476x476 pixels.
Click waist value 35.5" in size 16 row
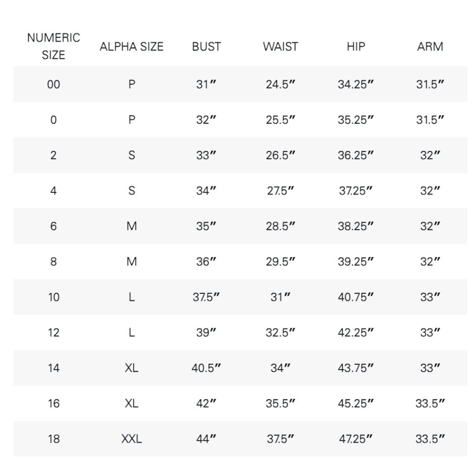[280, 404]
